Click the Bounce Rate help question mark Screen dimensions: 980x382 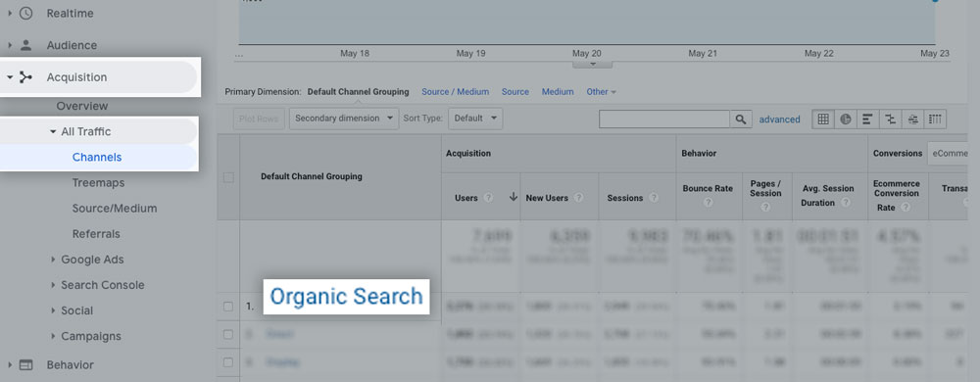click(709, 203)
